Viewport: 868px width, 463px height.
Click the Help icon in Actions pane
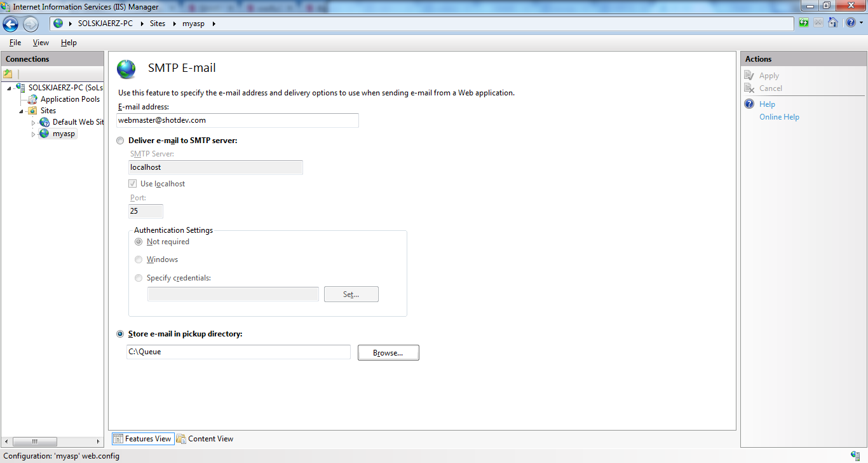tap(749, 104)
